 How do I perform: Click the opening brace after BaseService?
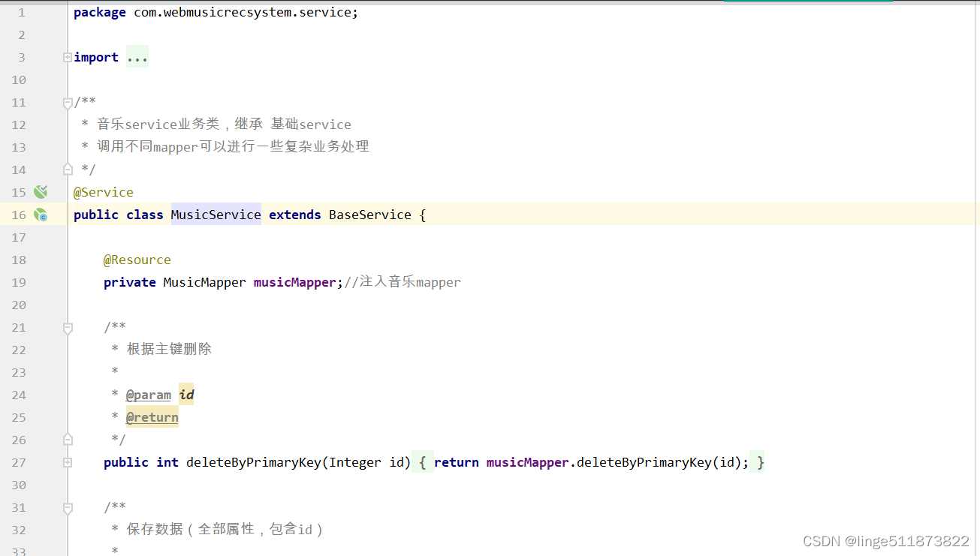coord(423,215)
